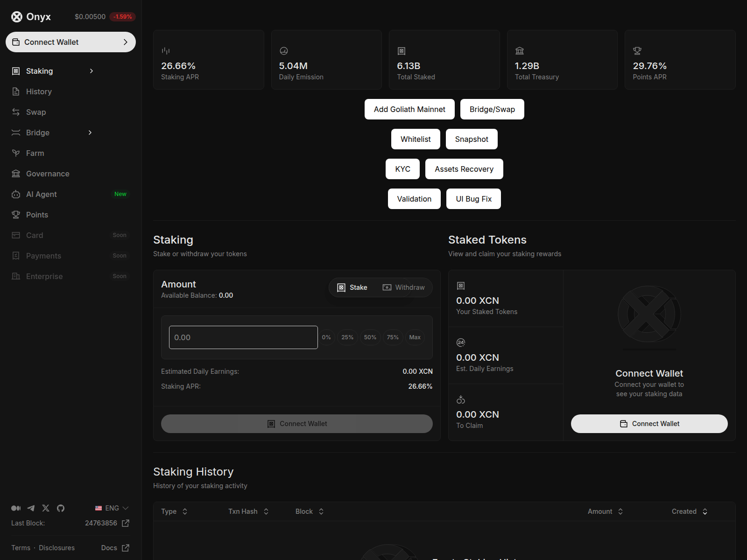This screenshot has width=747, height=560.
Task: Select the 50% amount preset
Action: click(370, 337)
